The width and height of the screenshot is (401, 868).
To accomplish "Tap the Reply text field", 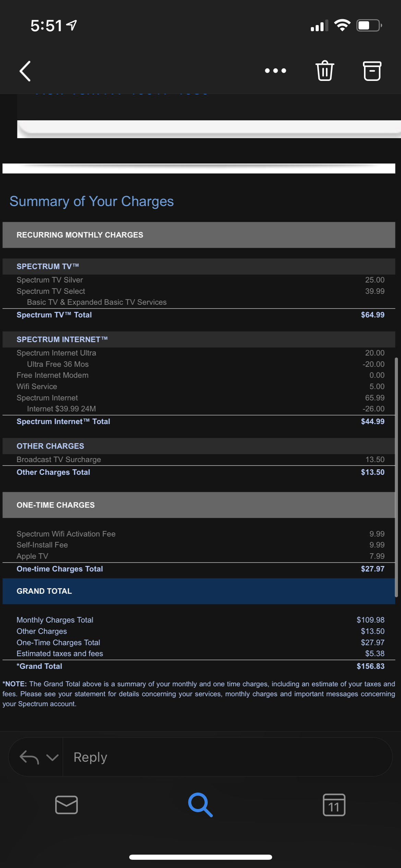I will tap(228, 757).
